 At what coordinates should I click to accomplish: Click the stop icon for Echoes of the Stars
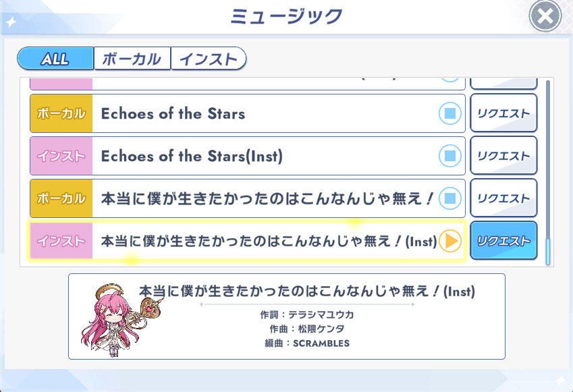(x=449, y=113)
